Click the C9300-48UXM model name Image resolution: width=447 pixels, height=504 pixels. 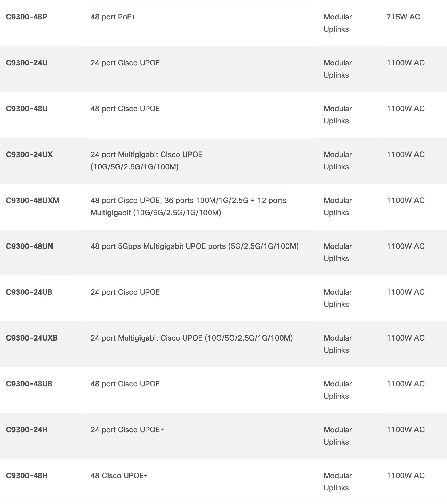pyautogui.click(x=33, y=201)
